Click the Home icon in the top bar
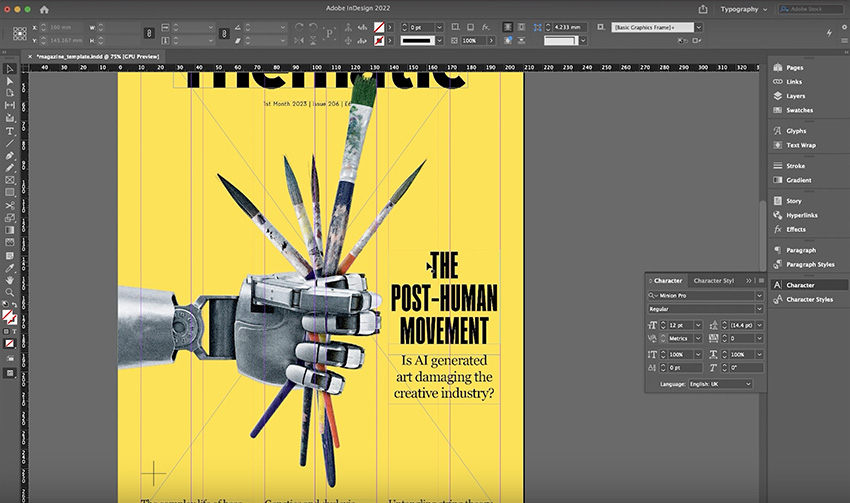This screenshot has height=503, width=850. [x=44, y=9]
